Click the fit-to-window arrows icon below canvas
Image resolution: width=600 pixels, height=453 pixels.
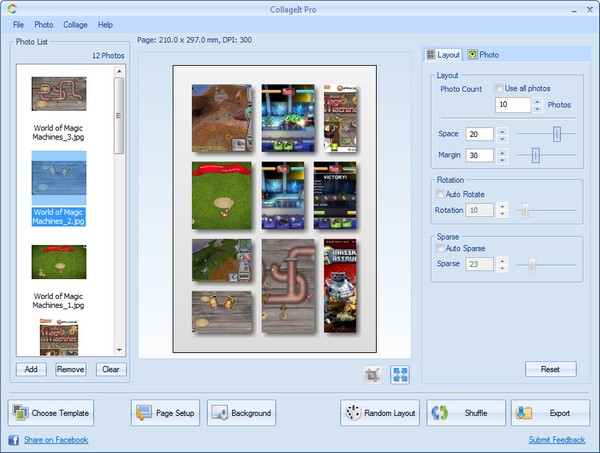pyautogui.click(x=400, y=375)
